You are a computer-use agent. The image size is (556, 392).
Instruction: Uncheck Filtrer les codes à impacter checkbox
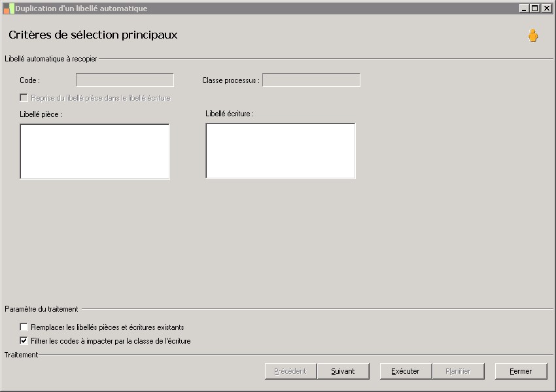tap(24, 340)
